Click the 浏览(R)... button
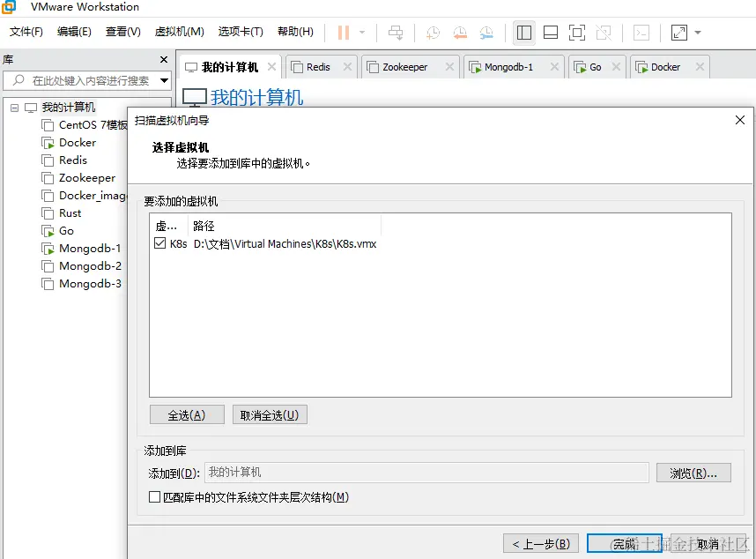The height and width of the screenshot is (559, 756). [x=693, y=473]
